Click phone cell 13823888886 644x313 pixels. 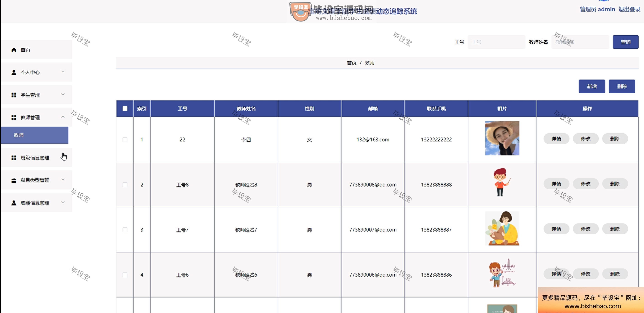click(436, 275)
